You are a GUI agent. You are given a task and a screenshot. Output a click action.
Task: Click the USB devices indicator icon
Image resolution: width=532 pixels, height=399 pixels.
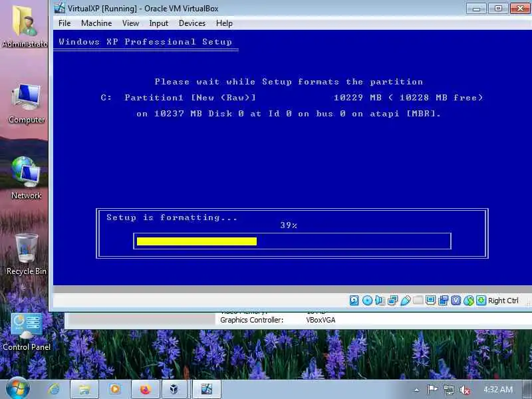point(406,301)
